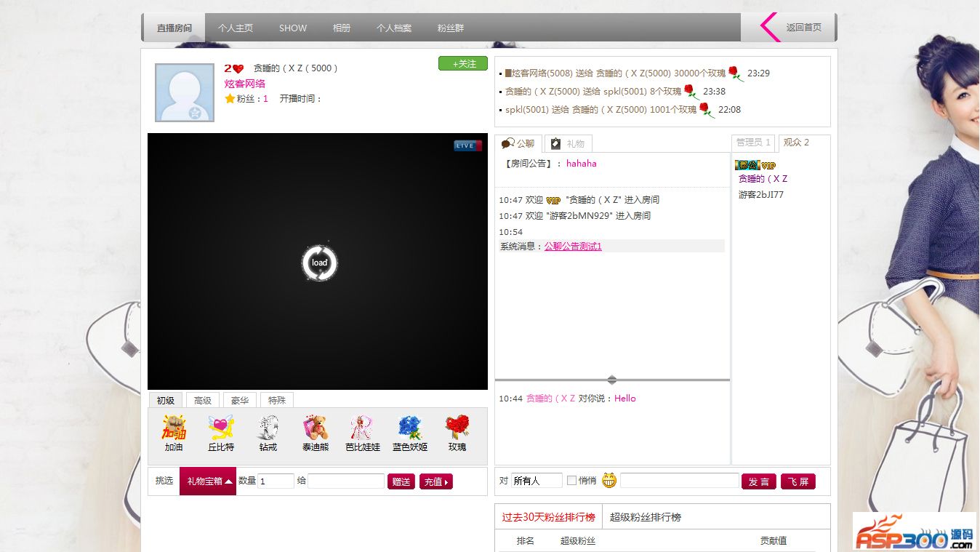Enable the 悄悄 whisper checkbox
This screenshot has height=552, width=980.
(x=571, y=481)
